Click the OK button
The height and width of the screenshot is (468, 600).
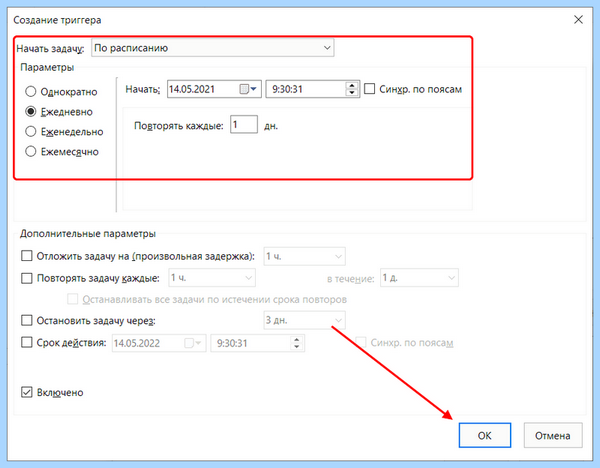[485, 435]
